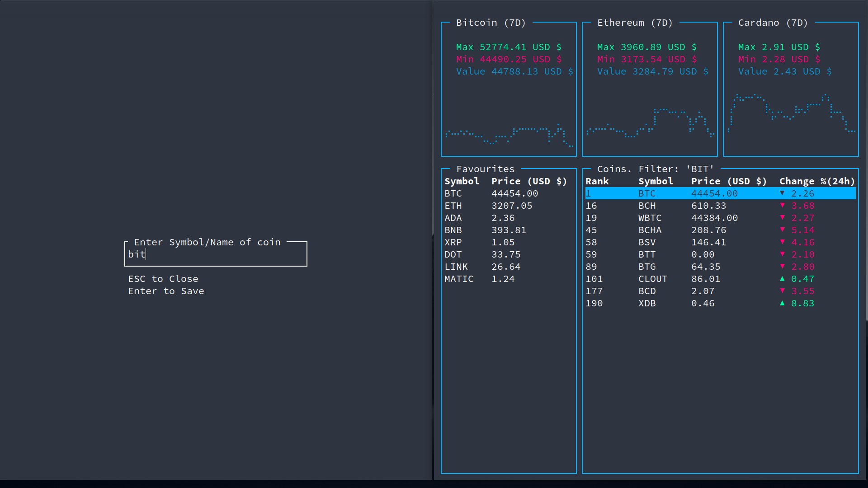Click the Rank column header
868x488 pixels.
click(x=597, y=181)
